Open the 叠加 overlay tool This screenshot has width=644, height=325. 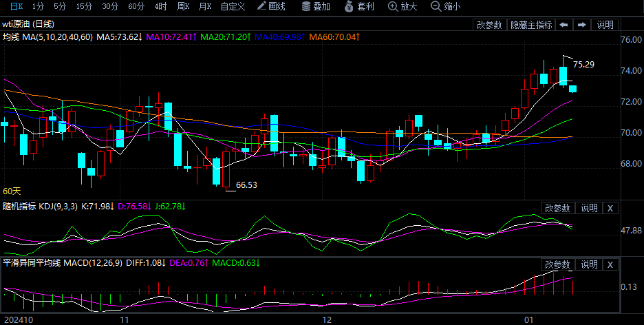[x=316, y=6]
